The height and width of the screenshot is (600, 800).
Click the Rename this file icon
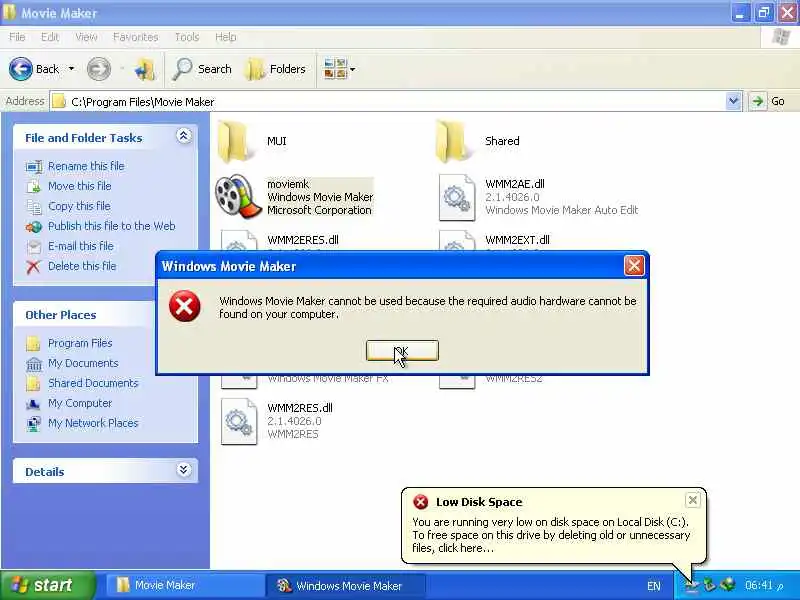[x=34, y=166]
